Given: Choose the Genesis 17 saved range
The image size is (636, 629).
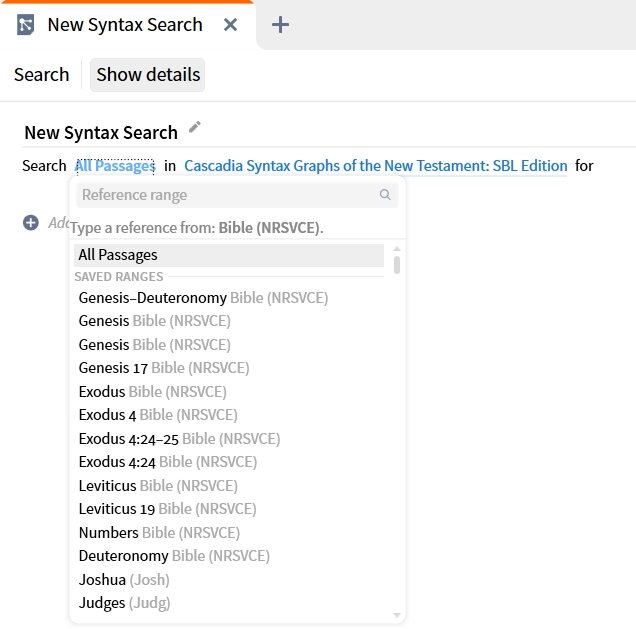Looking at the screenshot, I should pyautogui.click(x=229, y=368).
